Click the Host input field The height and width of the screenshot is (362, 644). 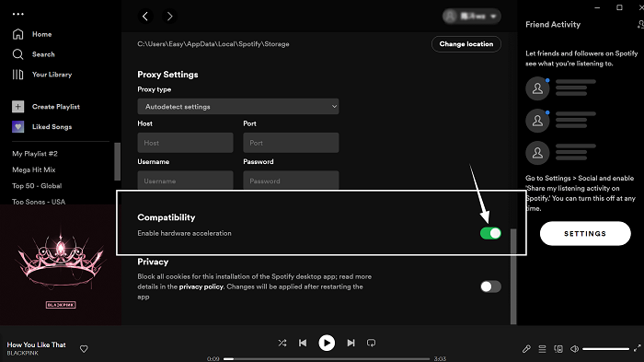pyautogui.click(x=185, y=143)
